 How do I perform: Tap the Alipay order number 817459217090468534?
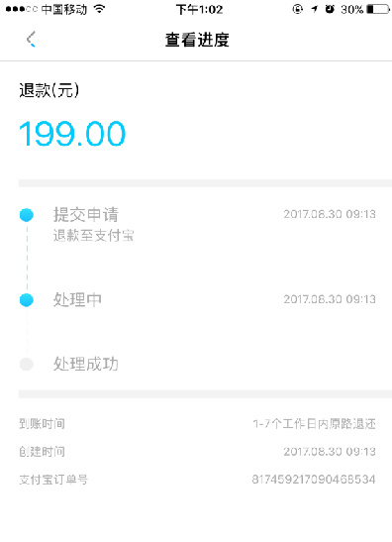[x=314, y=480]
